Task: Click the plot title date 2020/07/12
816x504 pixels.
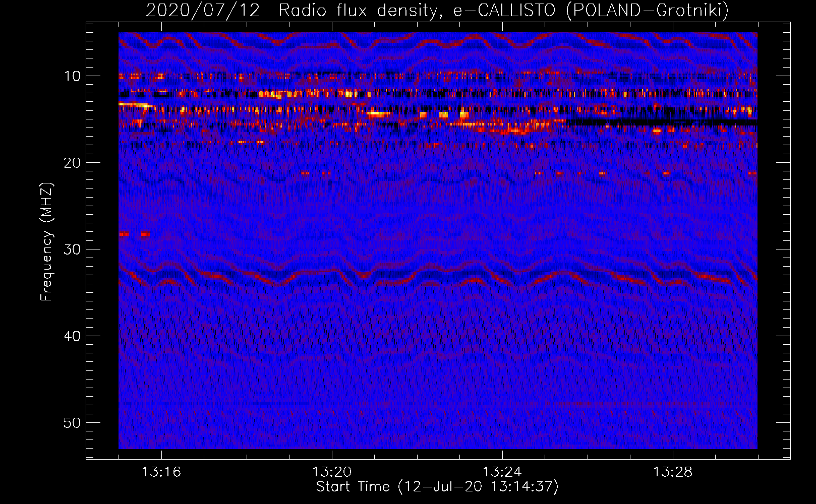Action: [x=203, y=11]
